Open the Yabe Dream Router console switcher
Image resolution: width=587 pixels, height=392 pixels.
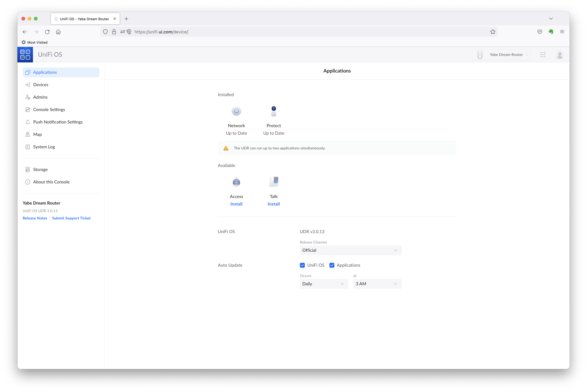click(501, 55)
